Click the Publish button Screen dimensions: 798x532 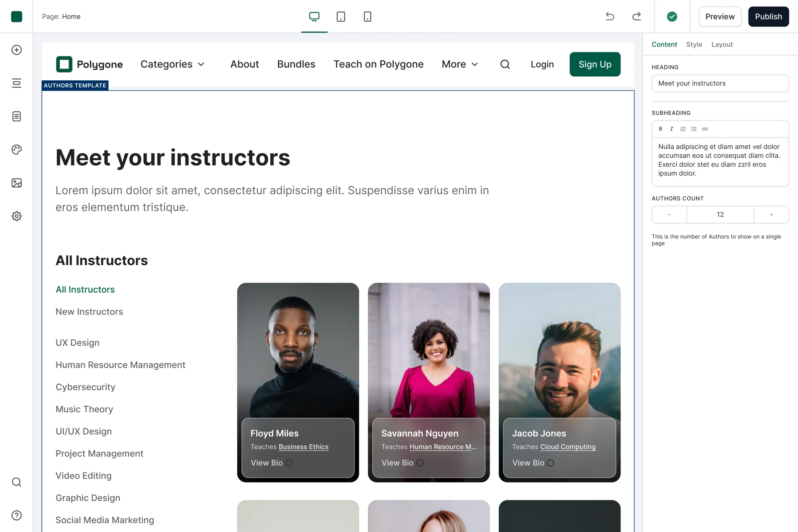768,16
